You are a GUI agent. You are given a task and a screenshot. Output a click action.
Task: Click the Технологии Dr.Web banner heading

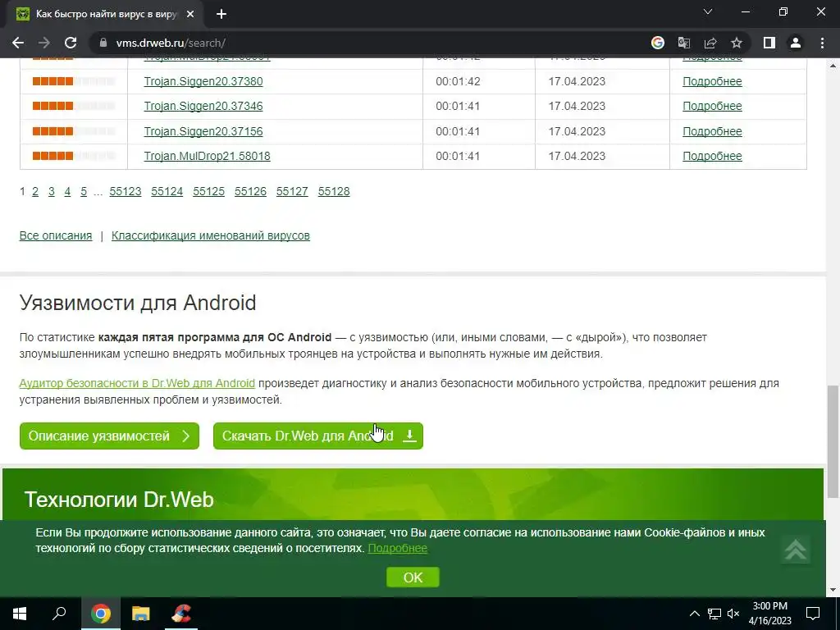coord(119,500)
